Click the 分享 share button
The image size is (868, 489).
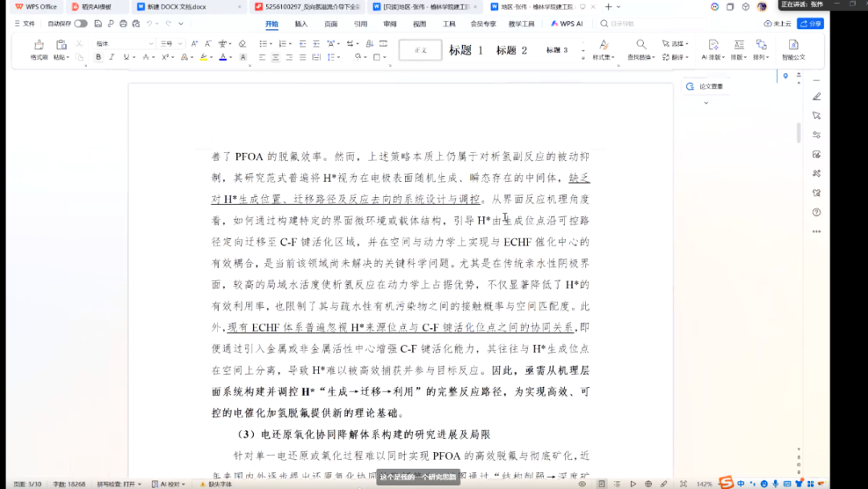coord(810,24)
